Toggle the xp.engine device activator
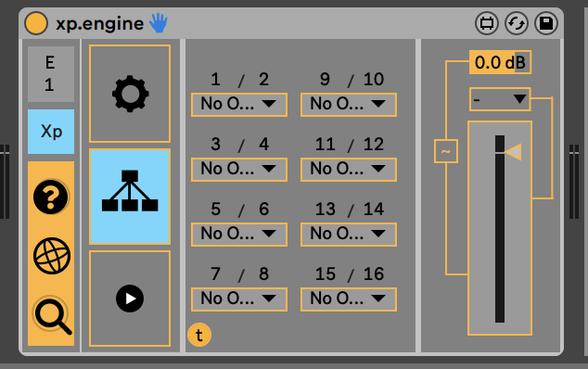 tap(36, 23)
